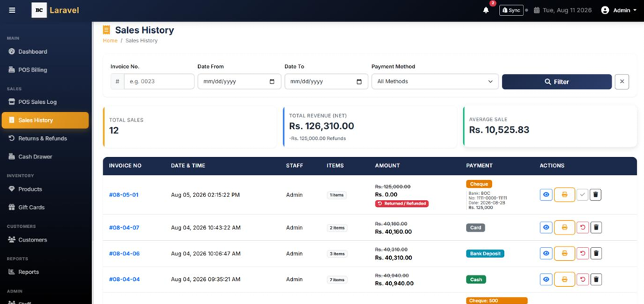Click the Returned / Refunded status badge

(401, 204)
